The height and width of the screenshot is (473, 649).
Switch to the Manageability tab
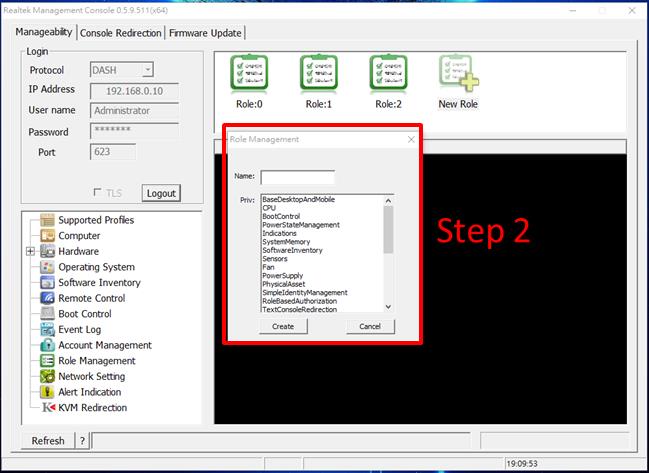pos(44,32)
